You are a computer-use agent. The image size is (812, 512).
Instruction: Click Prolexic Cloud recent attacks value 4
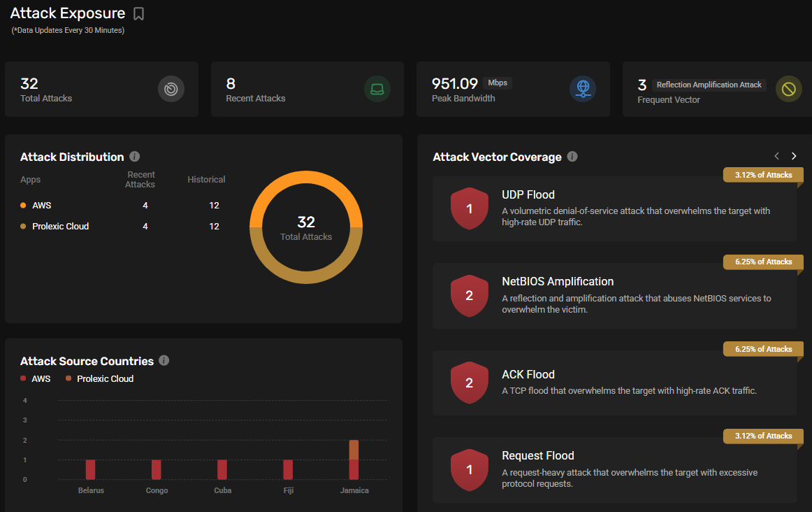tap(145, 227)
